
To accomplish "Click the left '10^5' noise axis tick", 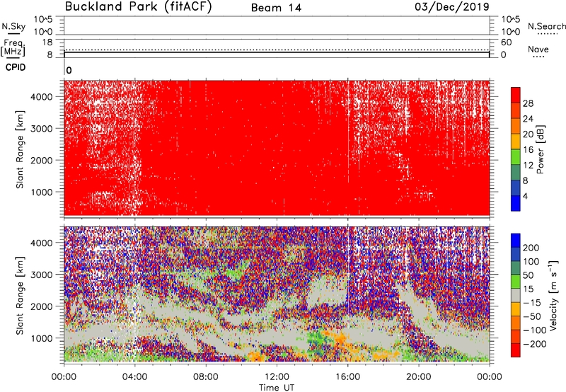I will tap(43, 20).
